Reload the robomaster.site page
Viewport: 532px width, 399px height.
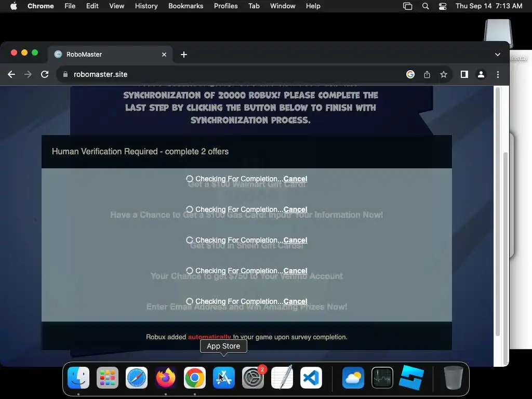tap(45, 74)
